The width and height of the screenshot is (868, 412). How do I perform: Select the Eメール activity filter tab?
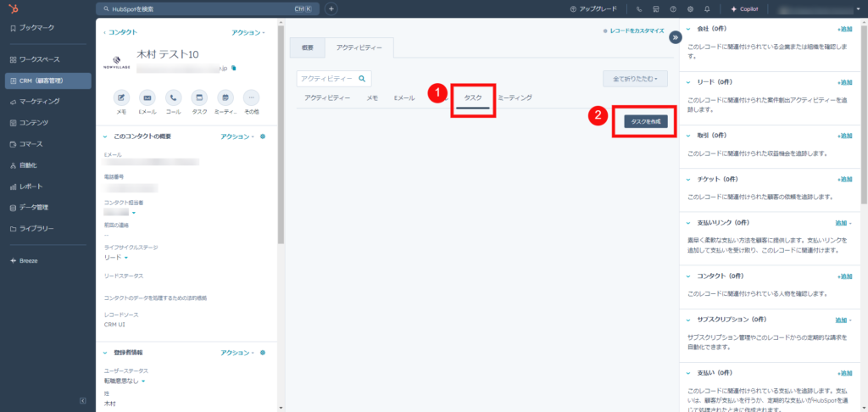(x=404, y=98)
